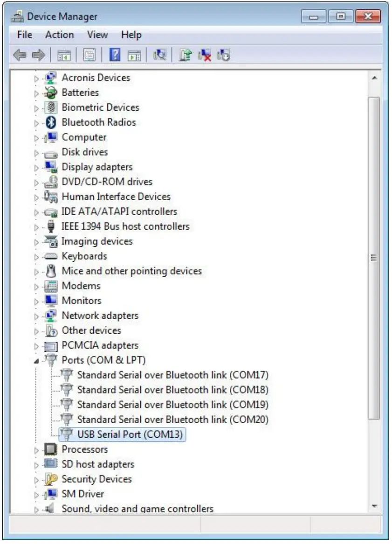This screenshot has width=392, height=544.
Task: Click the Forward arrow in the toolbar
Action: click(x=38, y=56)
